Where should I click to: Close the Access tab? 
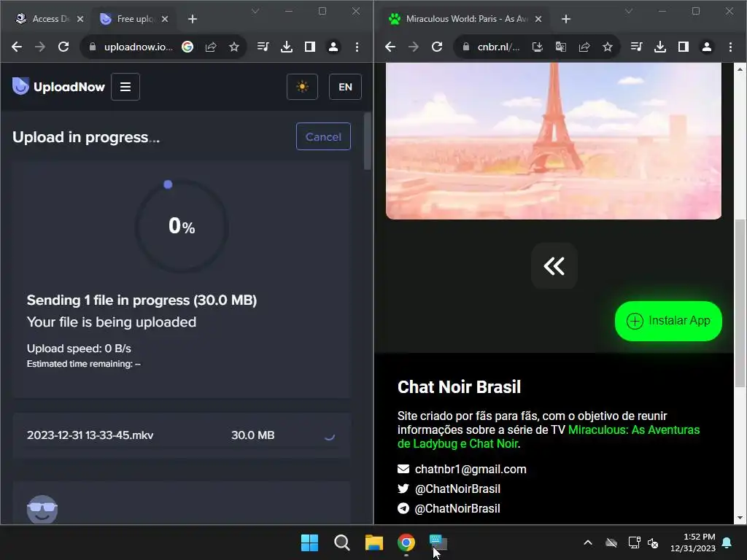pyautogui.click(x=80, y=19)
